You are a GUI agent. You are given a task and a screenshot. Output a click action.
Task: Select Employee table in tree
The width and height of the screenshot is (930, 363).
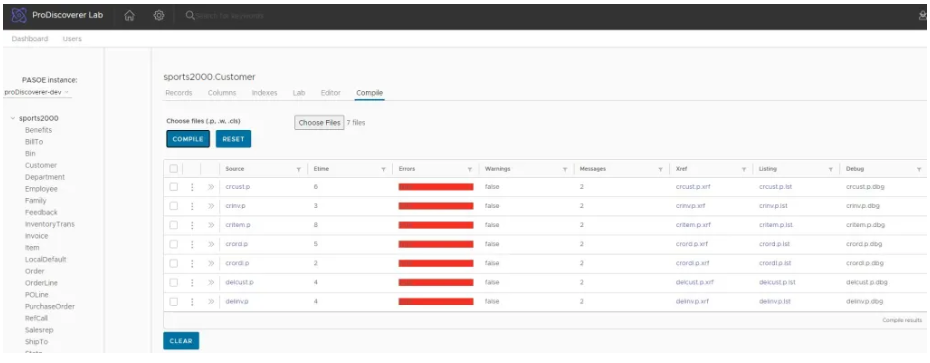click(x=42, y=189)
